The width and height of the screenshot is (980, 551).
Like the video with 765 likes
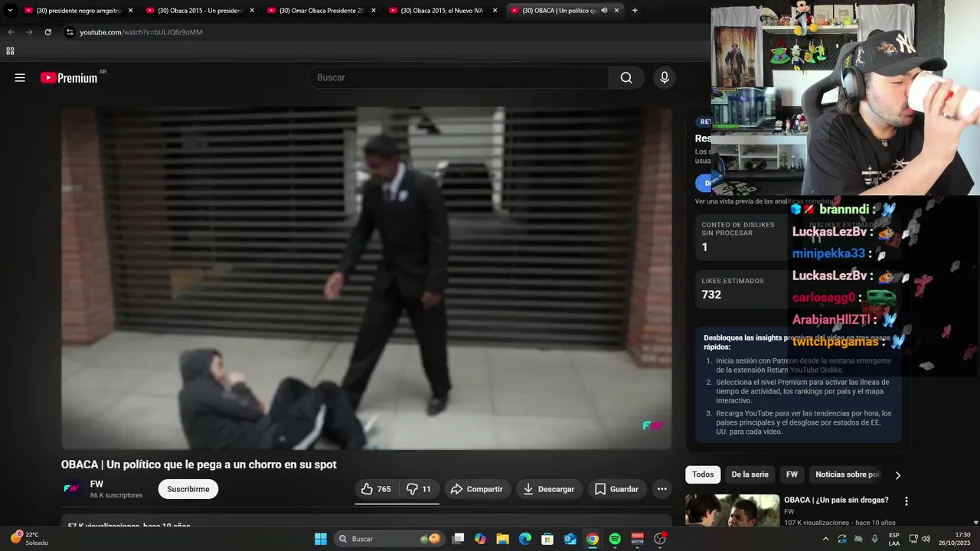point(376,489)
